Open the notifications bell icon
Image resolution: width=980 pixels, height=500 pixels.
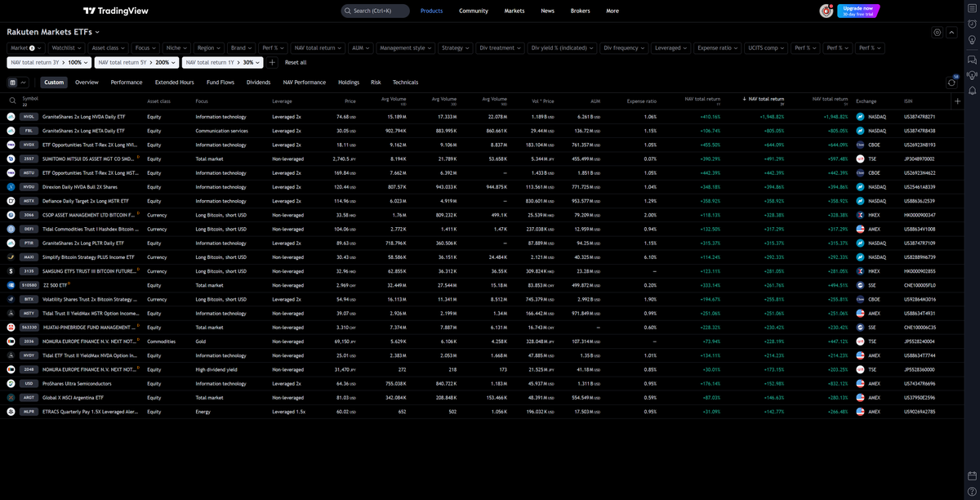971,90
